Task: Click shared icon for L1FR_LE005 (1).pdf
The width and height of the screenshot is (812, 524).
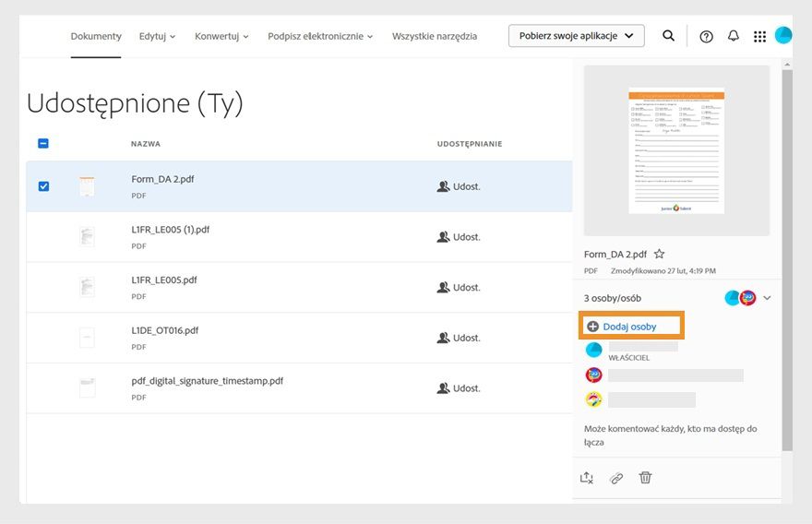Action: coord(443,236)
